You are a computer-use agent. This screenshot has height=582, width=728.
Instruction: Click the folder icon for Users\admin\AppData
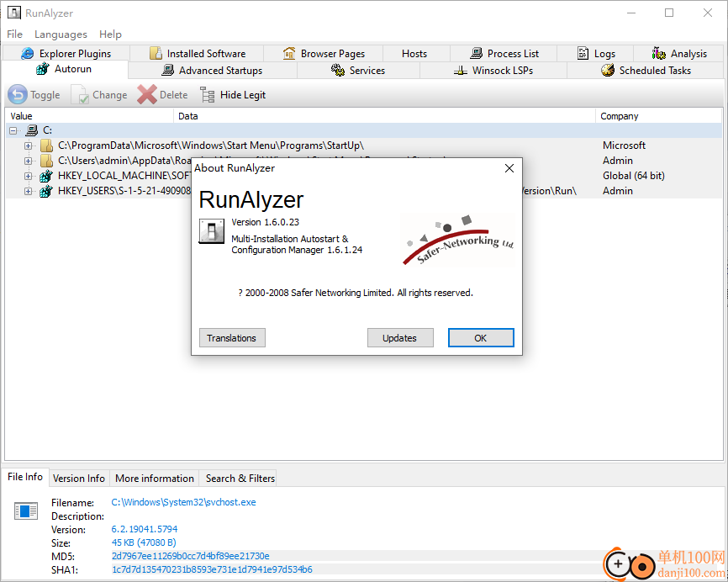(46, 161)
